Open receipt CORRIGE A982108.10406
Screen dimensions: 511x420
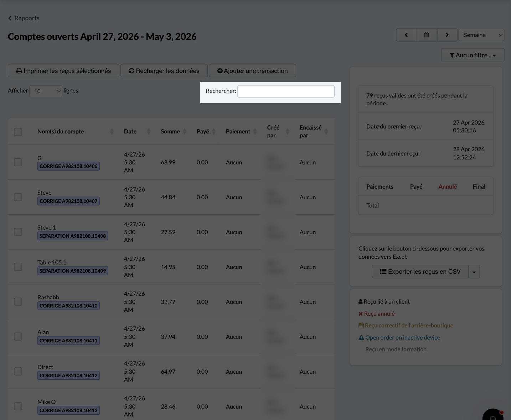coord(68,166)
